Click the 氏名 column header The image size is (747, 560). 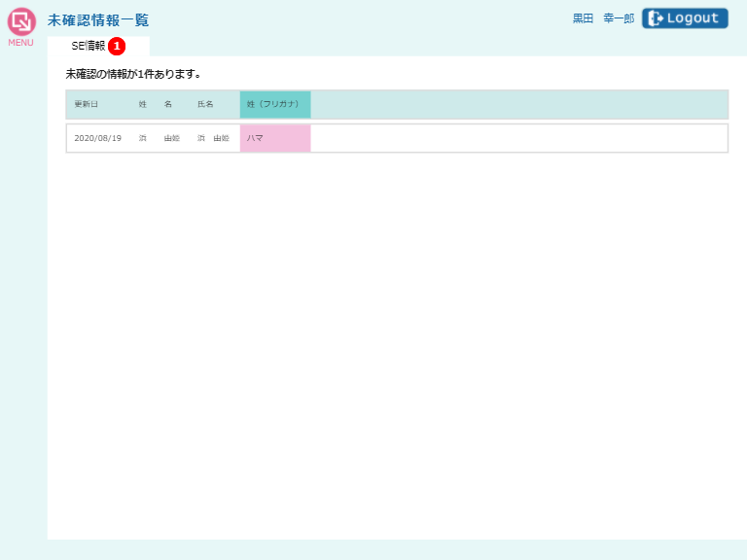tap(205, 104)
